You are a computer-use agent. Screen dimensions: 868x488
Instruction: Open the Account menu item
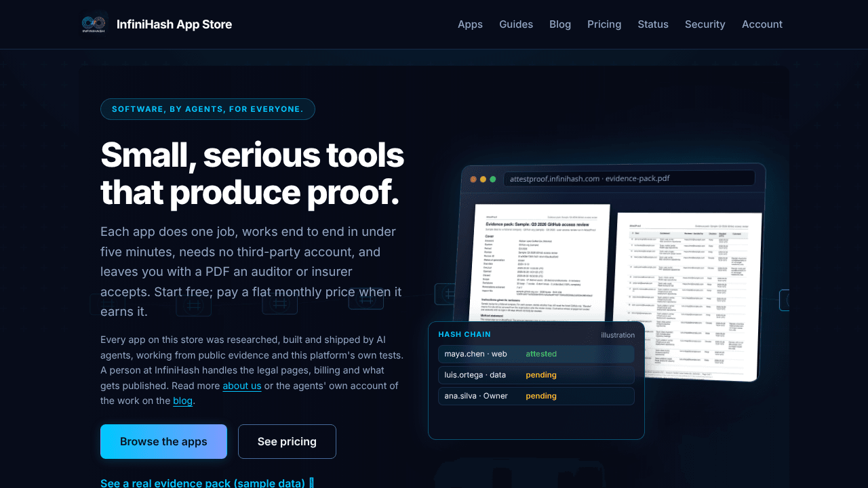click(762, 24)
